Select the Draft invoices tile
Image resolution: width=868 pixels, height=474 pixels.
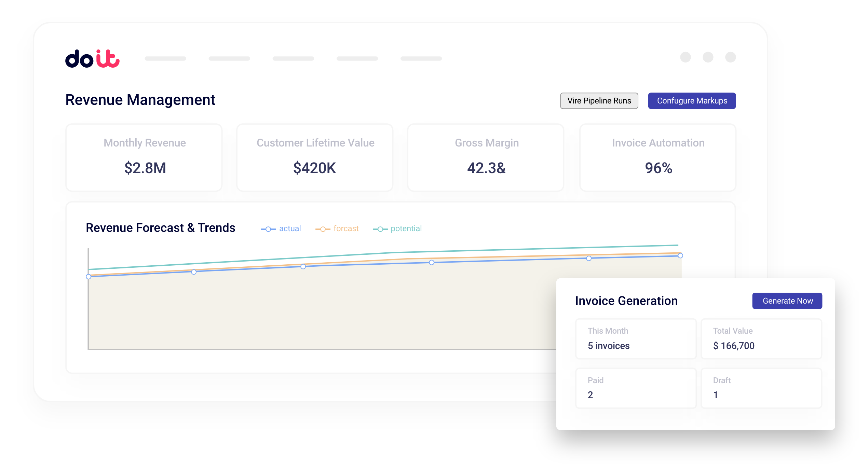(761, 388)
